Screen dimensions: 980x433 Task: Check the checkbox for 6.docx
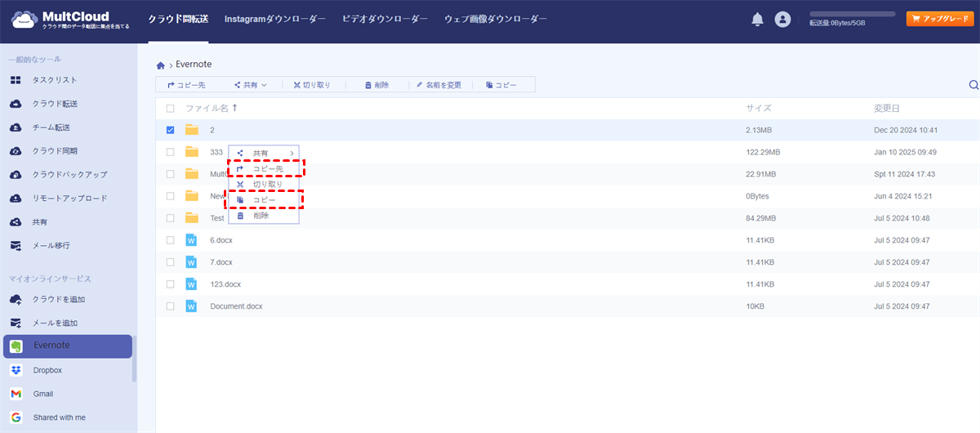coord(170,240)
